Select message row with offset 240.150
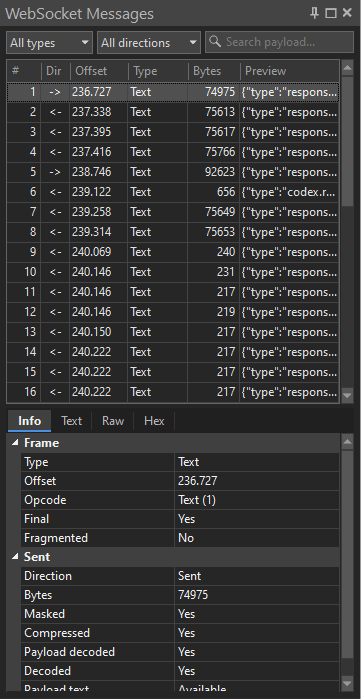 click(x=173, y=332)
